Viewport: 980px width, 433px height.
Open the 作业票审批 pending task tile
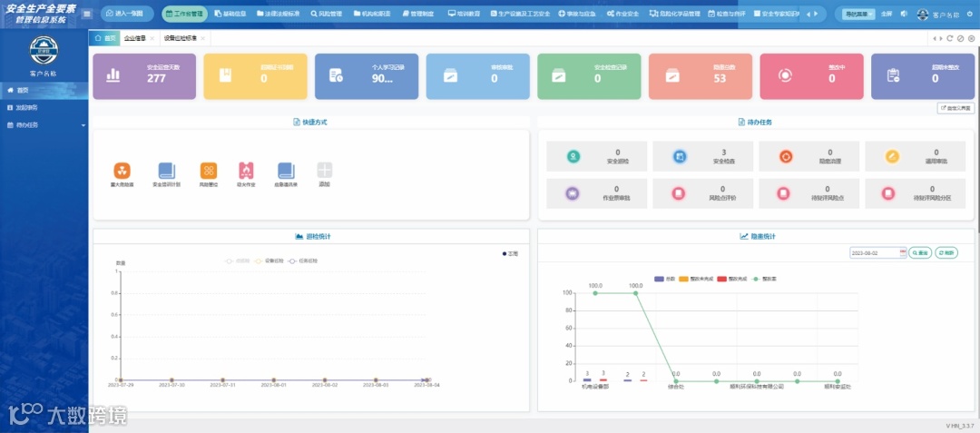[597, 193]
